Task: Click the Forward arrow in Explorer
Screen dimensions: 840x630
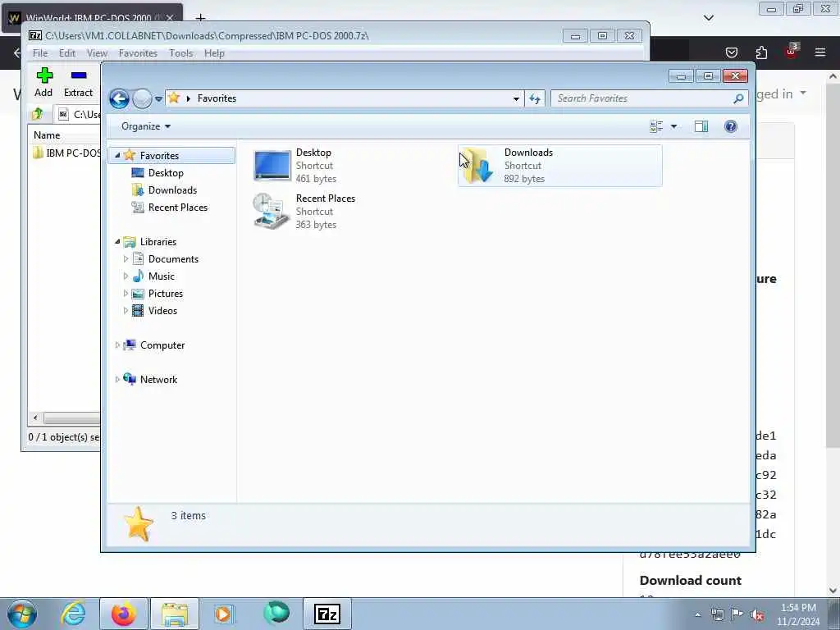Action: [x=142, y=98]
